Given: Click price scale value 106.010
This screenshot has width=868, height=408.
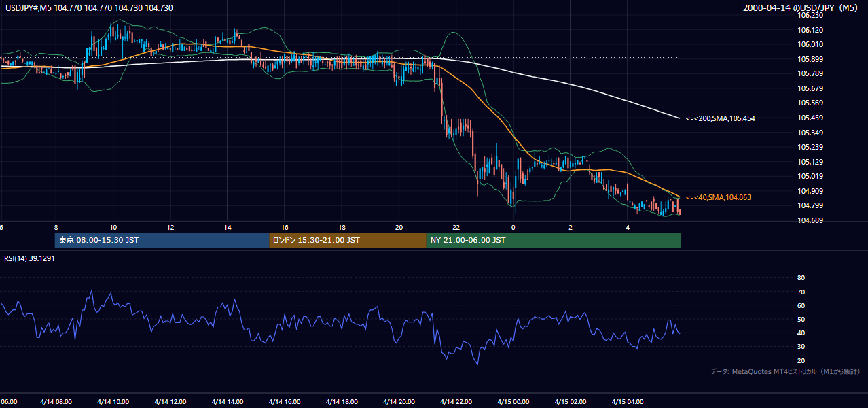Looking at the screenshot, I should point(810,44).
